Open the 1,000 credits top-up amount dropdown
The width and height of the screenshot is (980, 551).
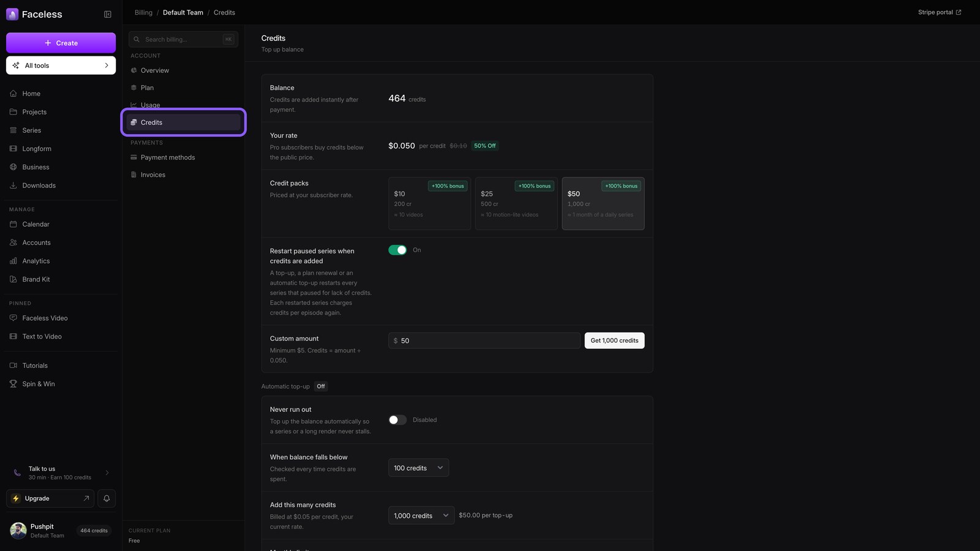coord(421,515)
